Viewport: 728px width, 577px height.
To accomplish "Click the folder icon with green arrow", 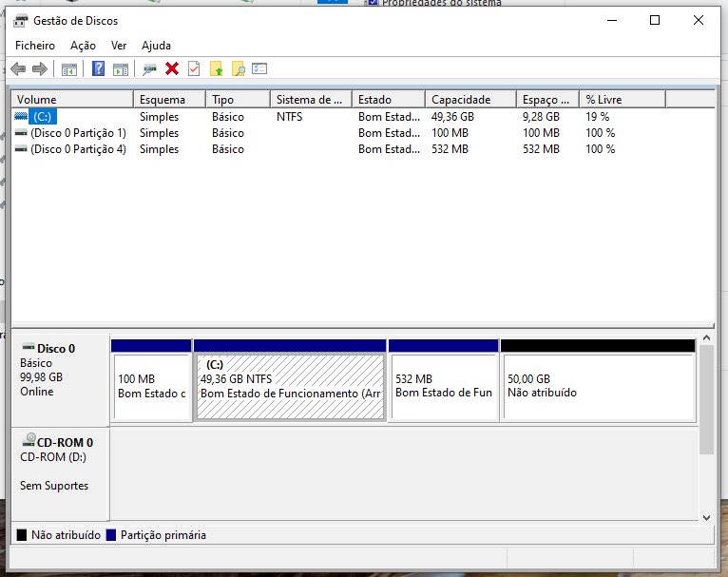I will click(x=217, y=68).
